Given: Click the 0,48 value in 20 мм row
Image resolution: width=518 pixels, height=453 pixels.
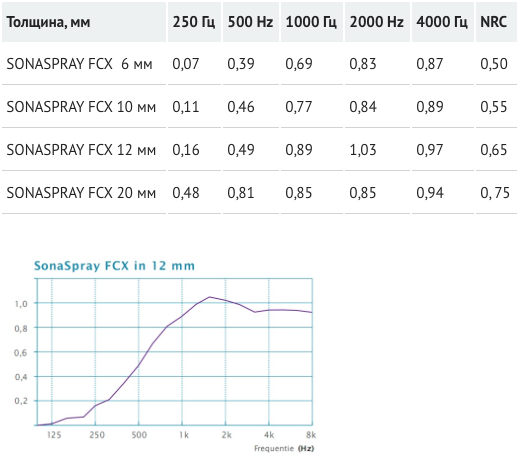Looking at the screenshot, I should point(186,193).
